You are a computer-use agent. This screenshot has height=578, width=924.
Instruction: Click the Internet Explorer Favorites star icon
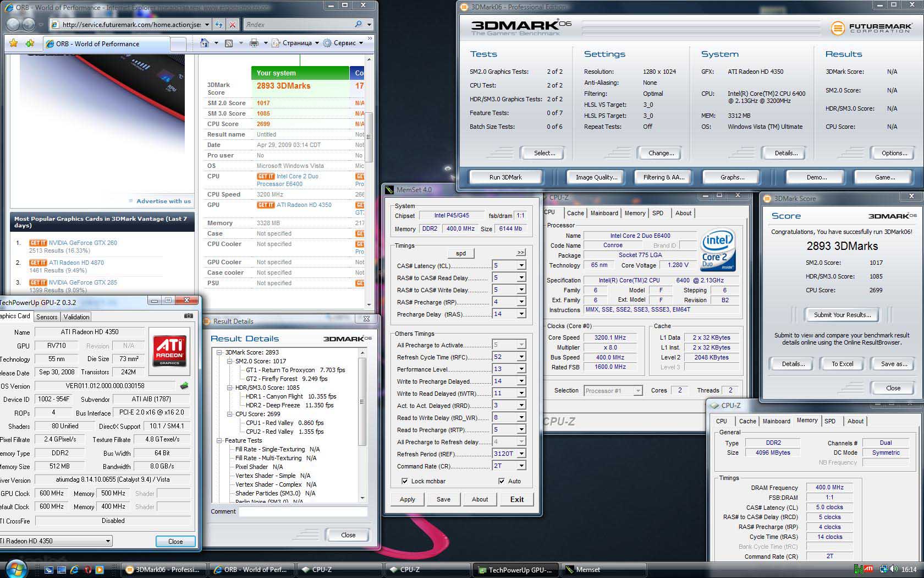[14, 43]
